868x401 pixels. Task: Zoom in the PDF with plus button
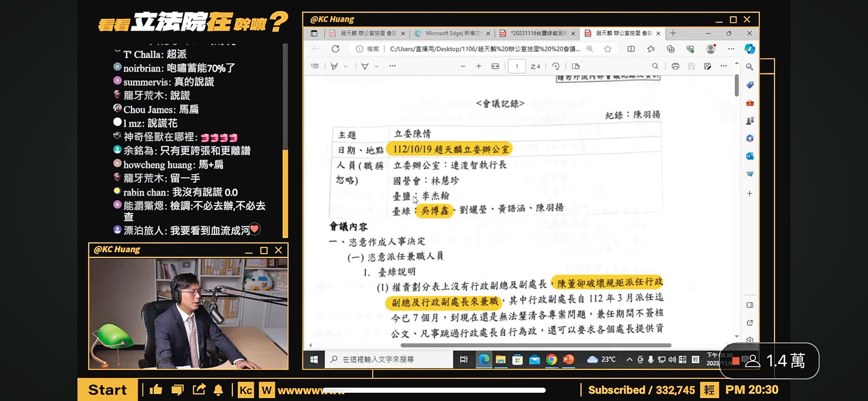(479, 66)
